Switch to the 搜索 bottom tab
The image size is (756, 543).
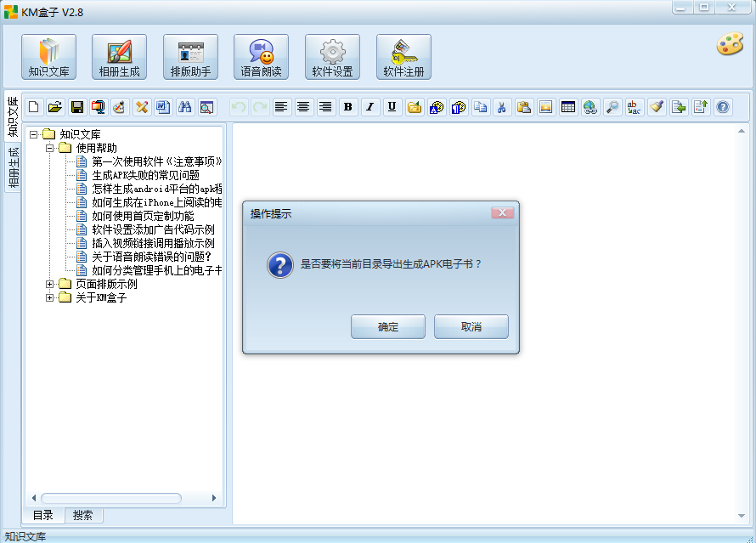coord(83,515)
